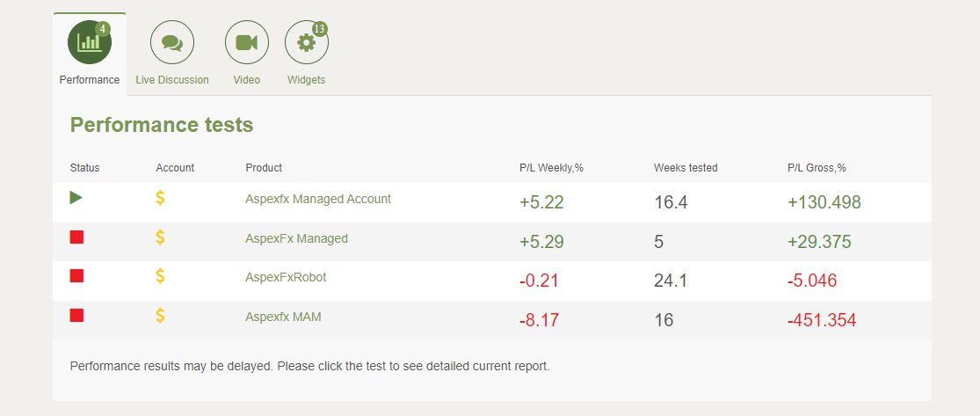Screen dimensions: 980x416
Task: Open the Live Discussion chat icon
Action: pyautogui.click(x=172, y=42)
